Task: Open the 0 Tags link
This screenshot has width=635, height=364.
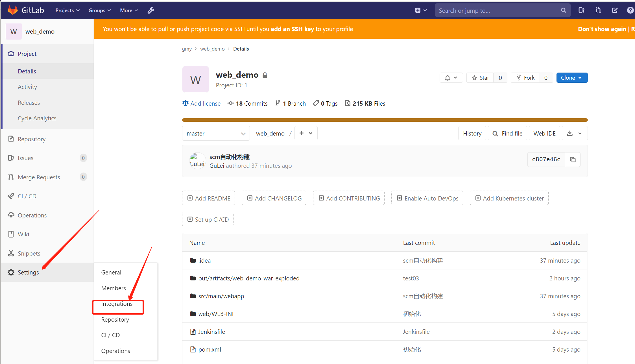Action: [325, 103]
